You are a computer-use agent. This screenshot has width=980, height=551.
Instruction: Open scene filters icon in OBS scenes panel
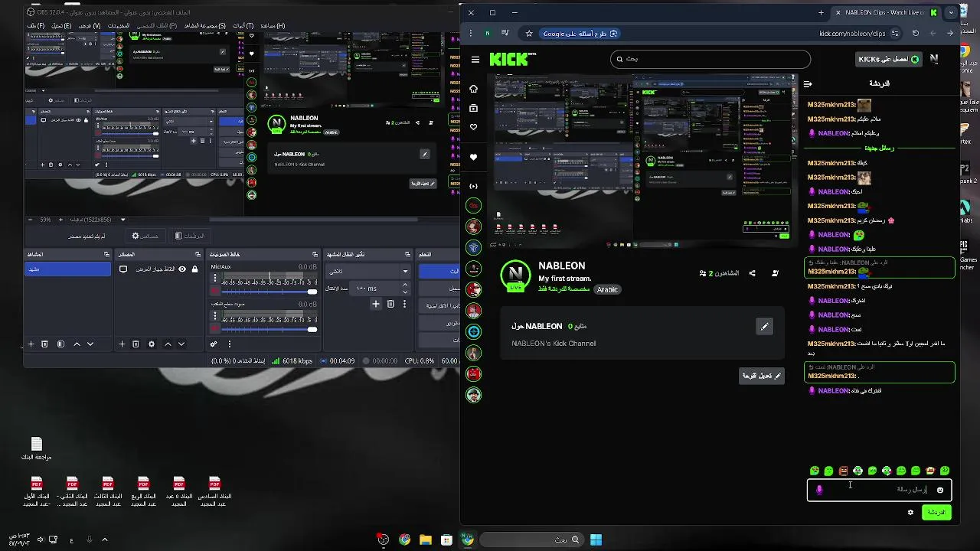[x=60, y=344]
